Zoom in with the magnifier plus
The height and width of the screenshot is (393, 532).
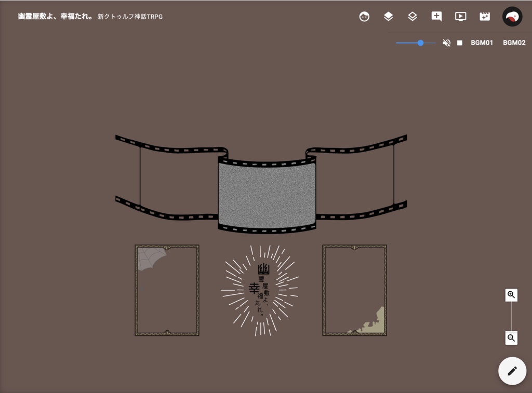511,295
